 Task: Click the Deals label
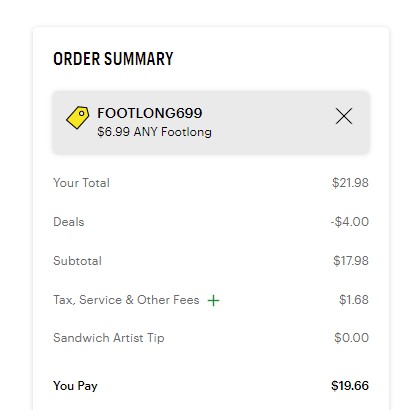click(x=69, y=222)
